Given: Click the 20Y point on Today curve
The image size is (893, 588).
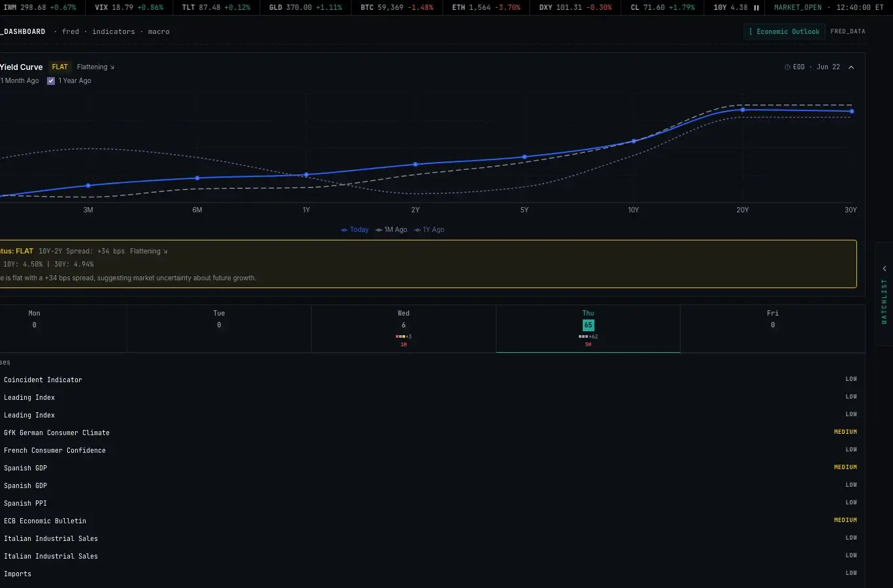Looking at the screenshot, I should [743, 110].
